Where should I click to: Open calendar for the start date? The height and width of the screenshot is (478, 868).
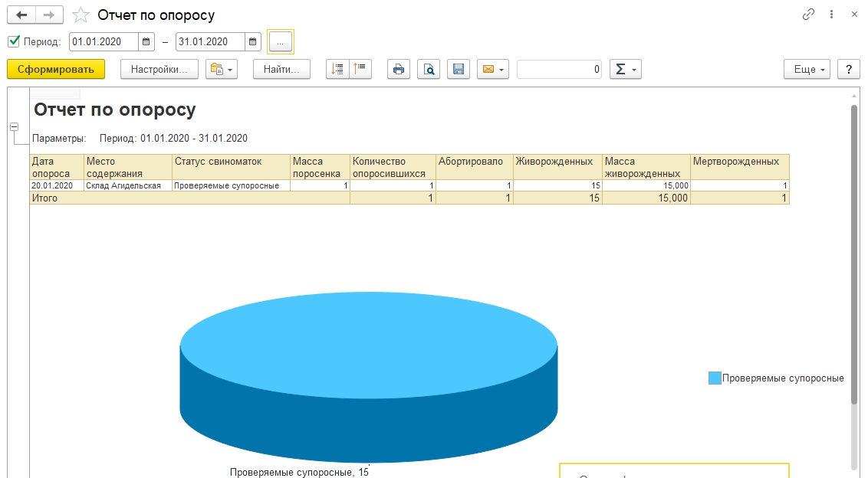[146, 41]
